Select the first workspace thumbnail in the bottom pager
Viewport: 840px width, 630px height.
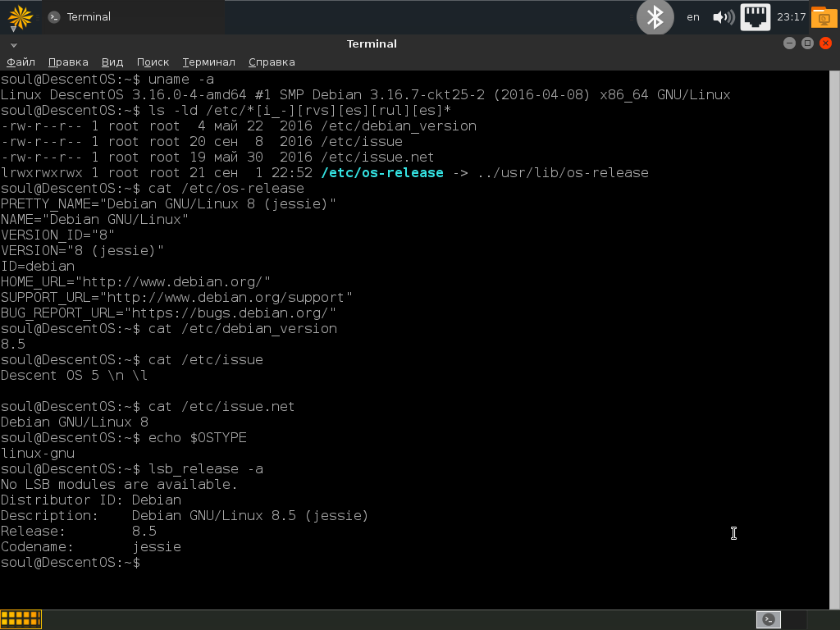[768, 620]
